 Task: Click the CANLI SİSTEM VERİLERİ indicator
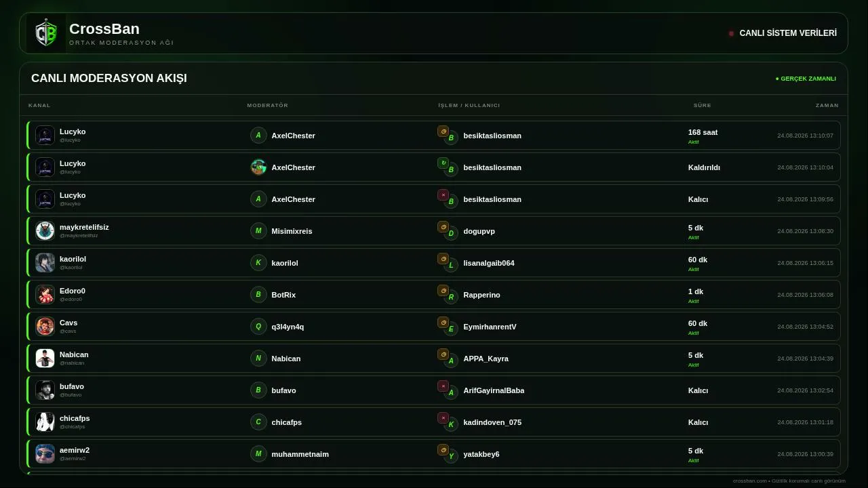coord(783,33)
